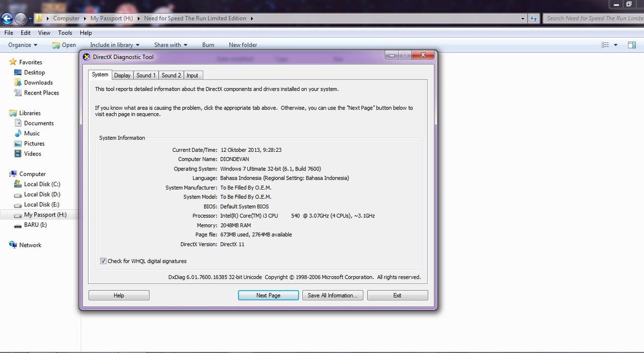Open the Desktop folder icon in Favorites
The height and width of the screenshot is (353, 644).
tap(18, 72)
